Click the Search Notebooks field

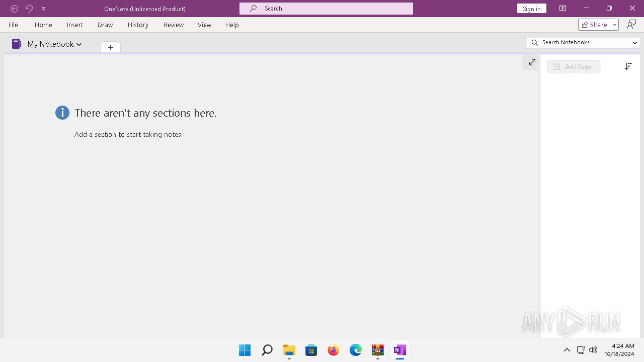(x=583, y=43)
